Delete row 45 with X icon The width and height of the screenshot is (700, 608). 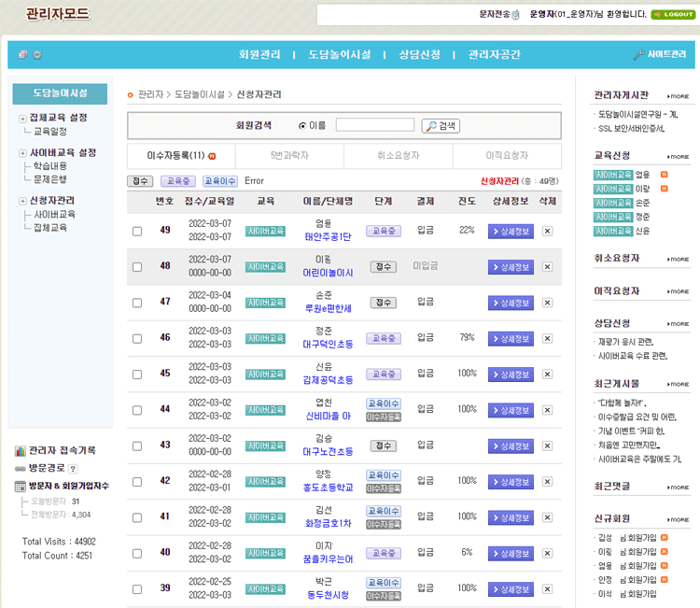[x=547, y=374]
